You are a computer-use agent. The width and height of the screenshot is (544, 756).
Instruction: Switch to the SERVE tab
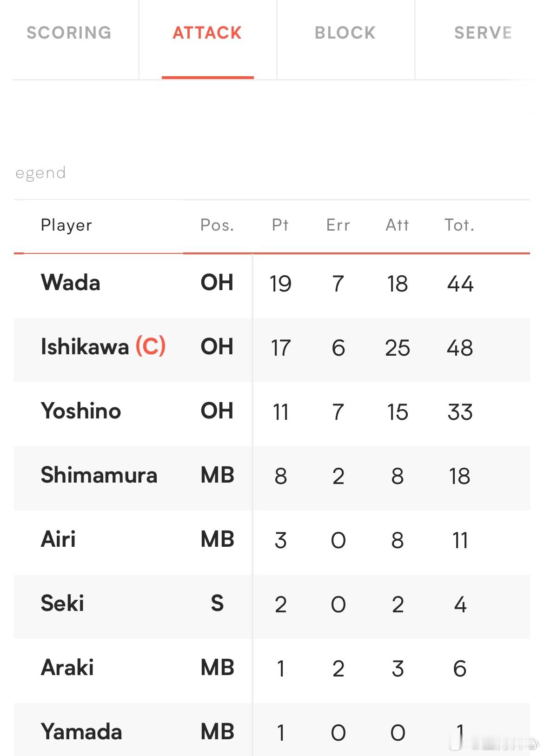pyautogui.click(x=483, y=33)
